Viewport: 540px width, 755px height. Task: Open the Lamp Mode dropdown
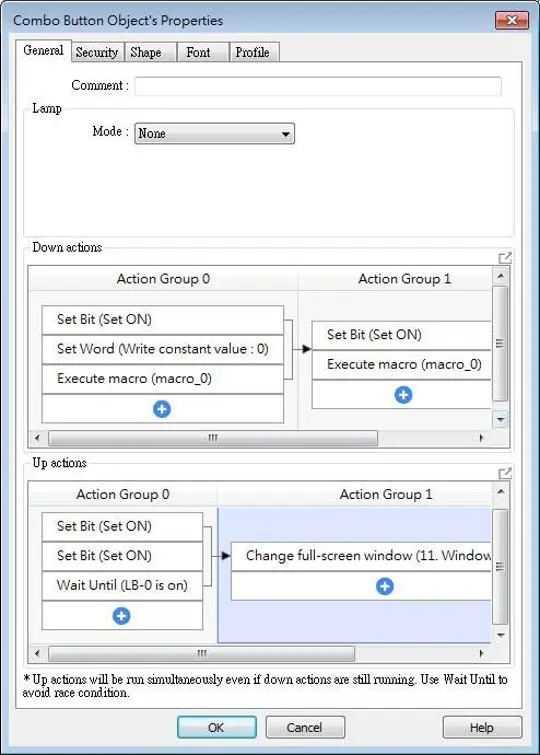click(x=214, y=133)
